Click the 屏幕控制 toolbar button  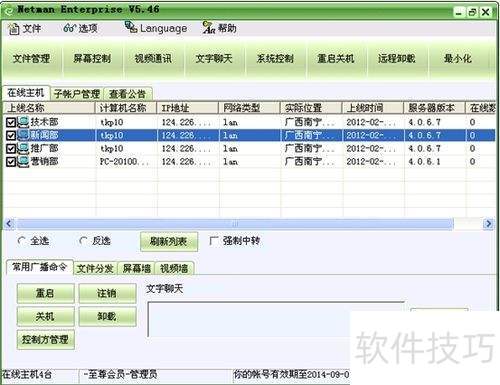coord(92,59)
